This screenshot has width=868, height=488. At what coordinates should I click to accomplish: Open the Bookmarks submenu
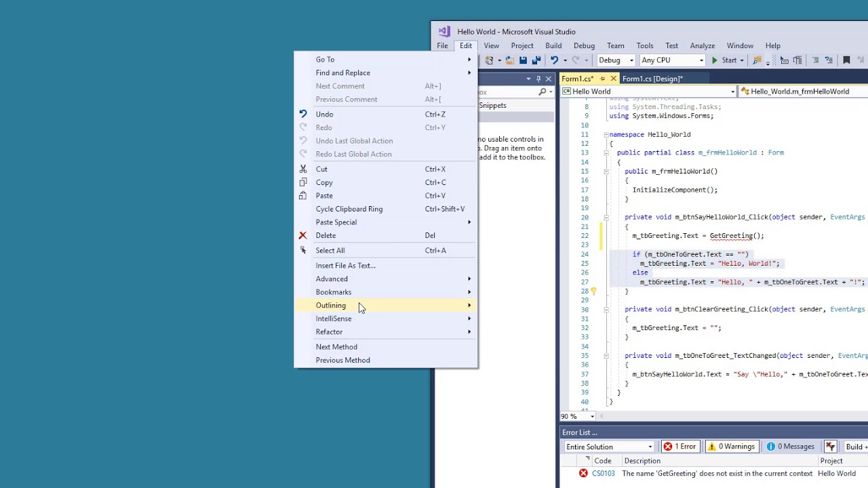386,292
